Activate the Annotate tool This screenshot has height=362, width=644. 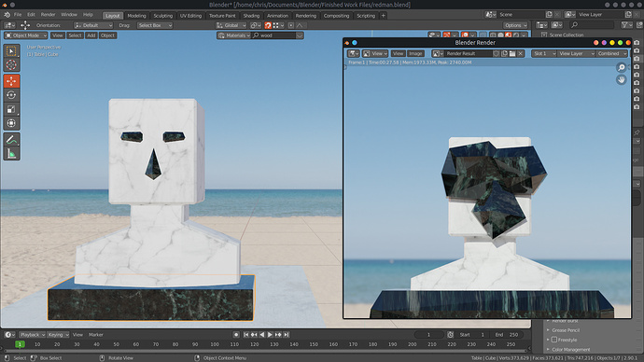click(x=11, y=140)
